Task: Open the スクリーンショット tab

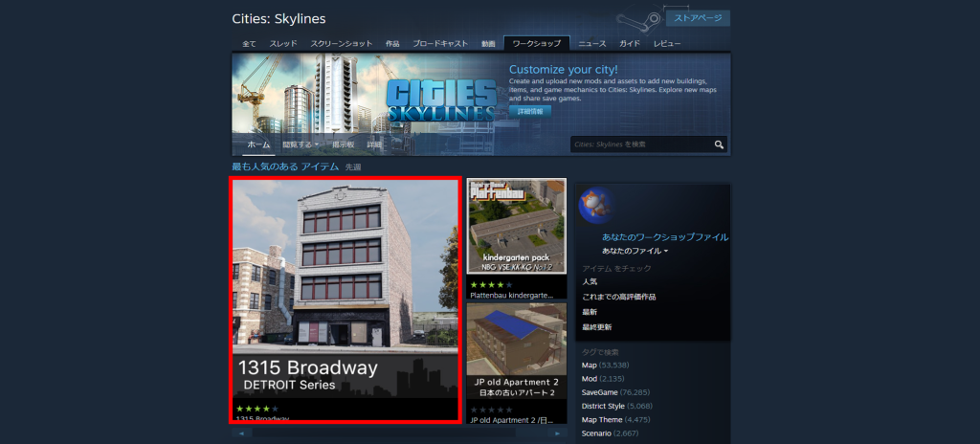Action: pos(342,44)
